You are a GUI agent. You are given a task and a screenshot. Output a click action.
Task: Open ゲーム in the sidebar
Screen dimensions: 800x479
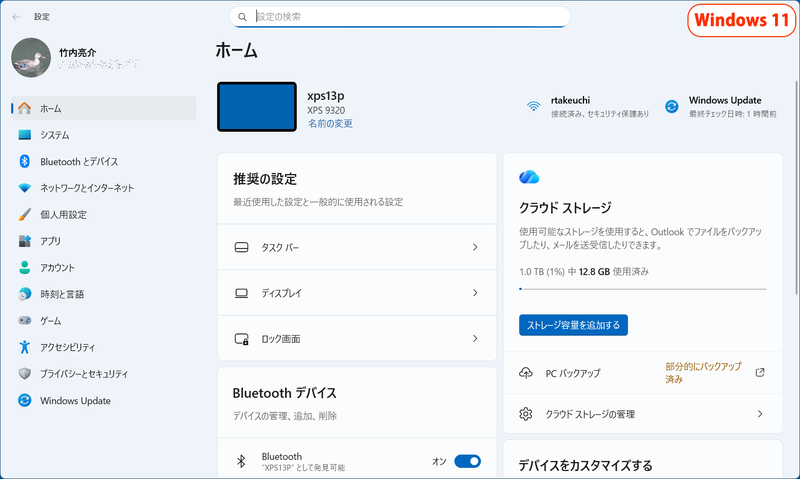click(x=104, y=320)
